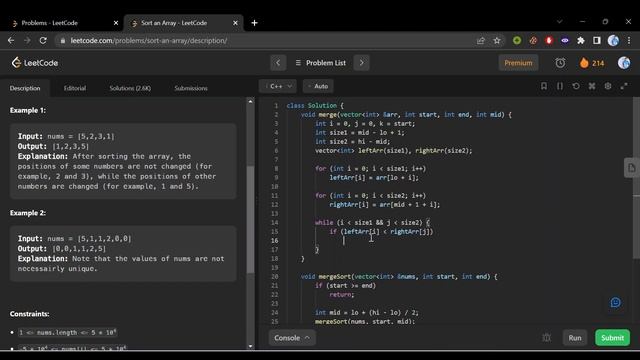Click line number 20 in gutter

point(275,276)
